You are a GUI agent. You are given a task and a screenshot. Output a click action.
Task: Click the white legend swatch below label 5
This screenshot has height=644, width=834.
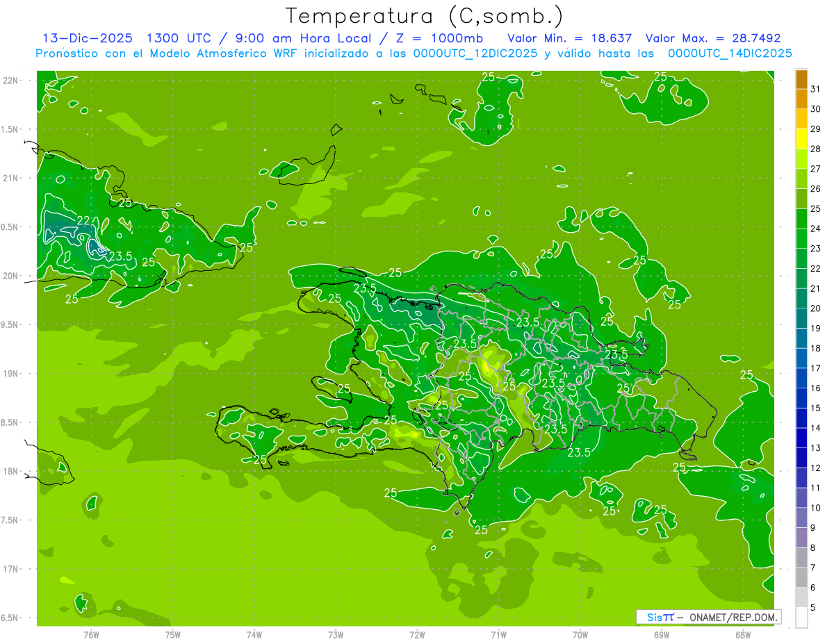point(801,618)
